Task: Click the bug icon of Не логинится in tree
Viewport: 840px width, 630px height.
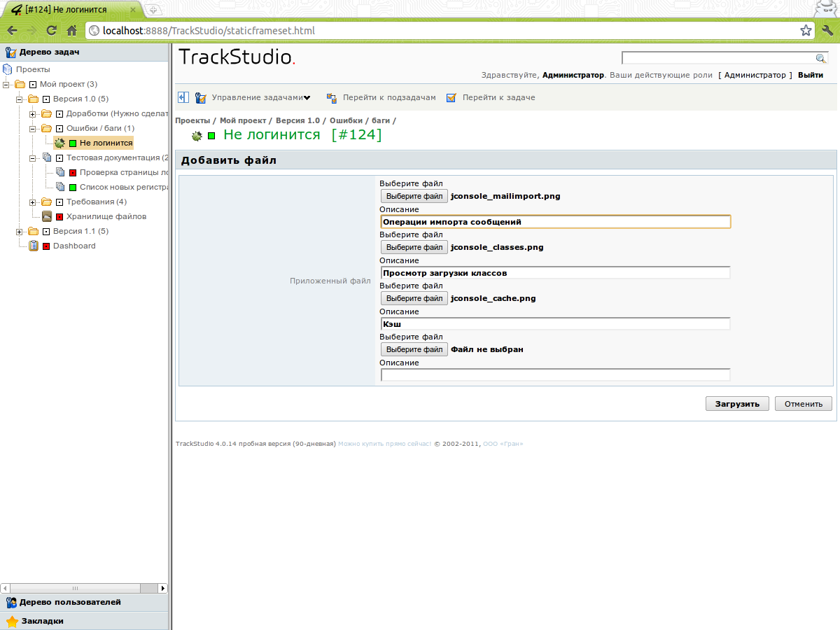Action: pos(59,143)
